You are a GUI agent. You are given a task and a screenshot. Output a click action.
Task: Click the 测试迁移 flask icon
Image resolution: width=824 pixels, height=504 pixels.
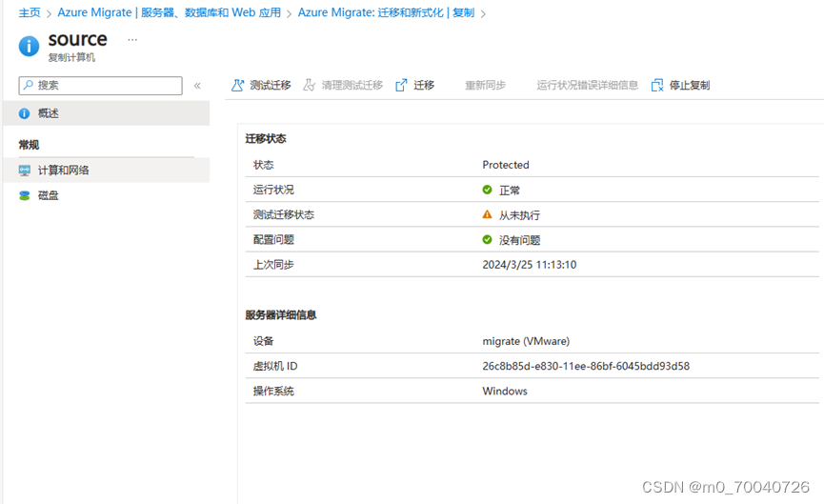pos(237,85)
